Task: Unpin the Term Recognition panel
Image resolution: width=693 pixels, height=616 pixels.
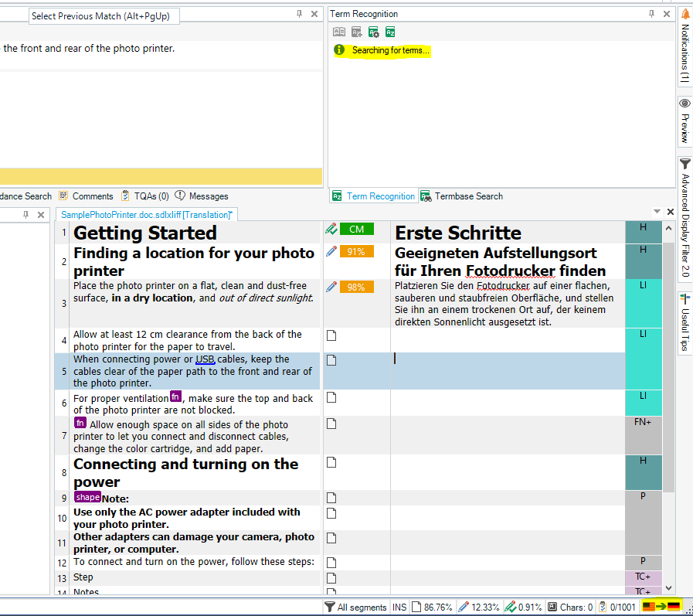Action: tap(652, 13)
